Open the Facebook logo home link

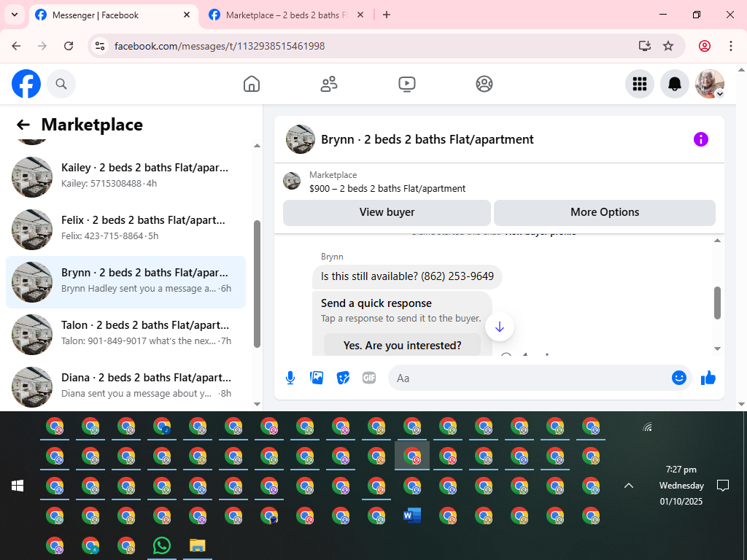[26, 84]
